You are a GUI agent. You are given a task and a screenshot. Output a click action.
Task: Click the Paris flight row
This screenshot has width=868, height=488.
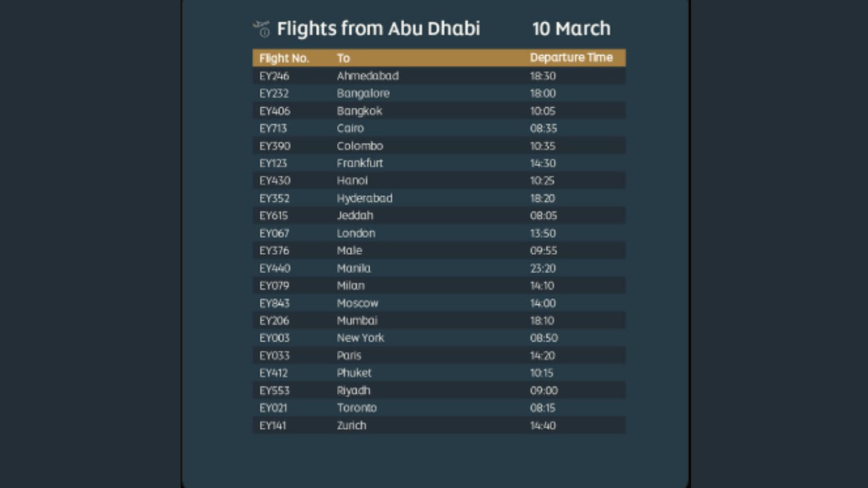tap(438, 356)
